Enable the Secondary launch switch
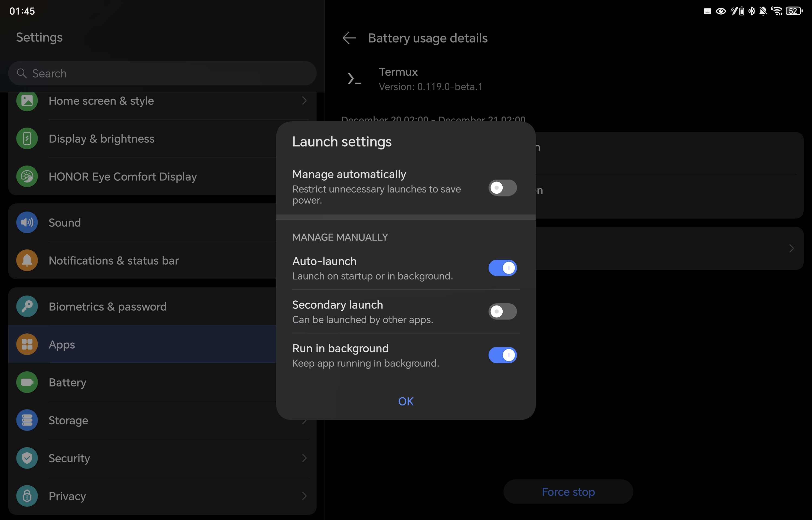Screen dimensions: 812x520 (502, 311)
